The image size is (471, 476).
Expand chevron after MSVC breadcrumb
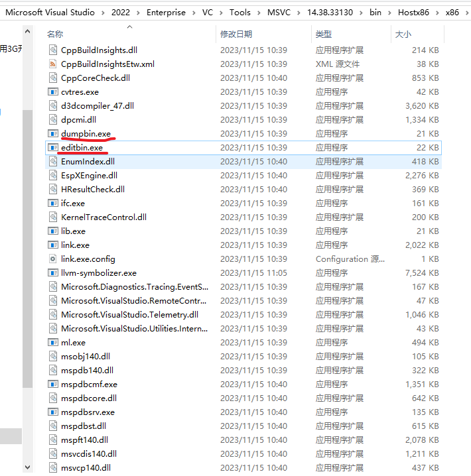tap(299, 13)
